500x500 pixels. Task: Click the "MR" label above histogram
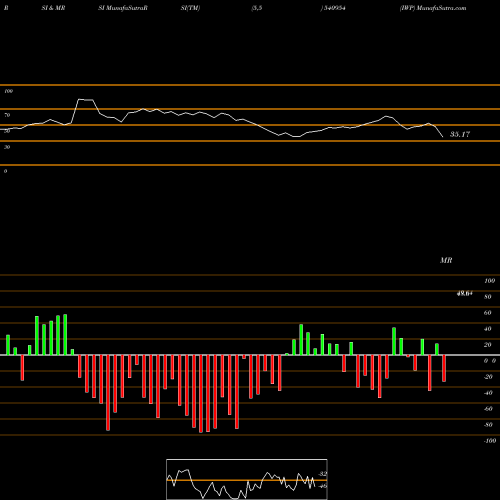coord(446,260)
